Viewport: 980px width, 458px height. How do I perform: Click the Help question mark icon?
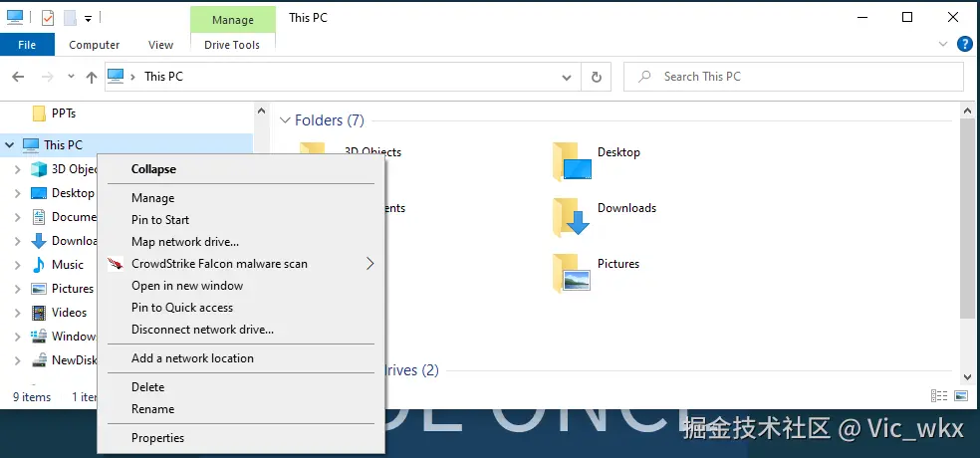[964, 44]
